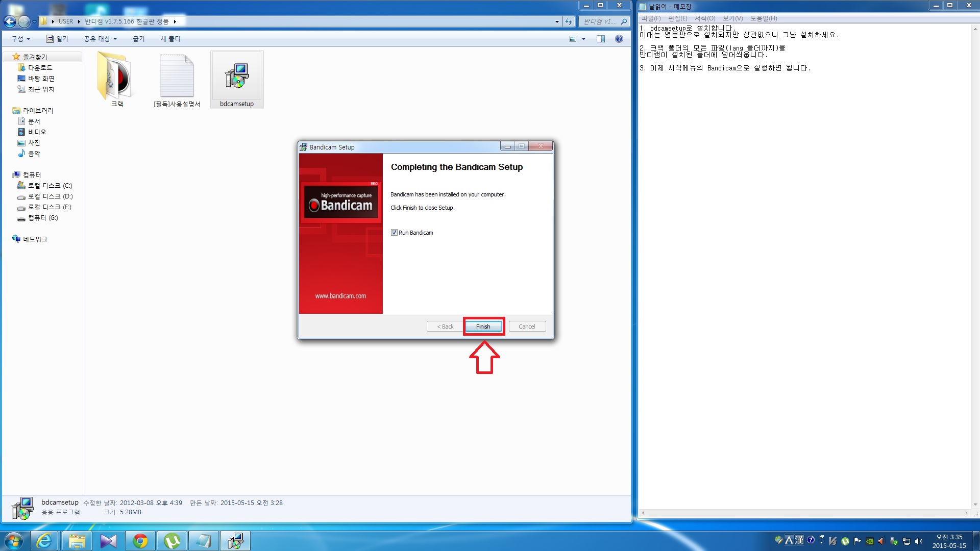The image size is (980, 551).
Task: Click Notepad horizontal scrollbar right arrow
Action: click(966, 513)
